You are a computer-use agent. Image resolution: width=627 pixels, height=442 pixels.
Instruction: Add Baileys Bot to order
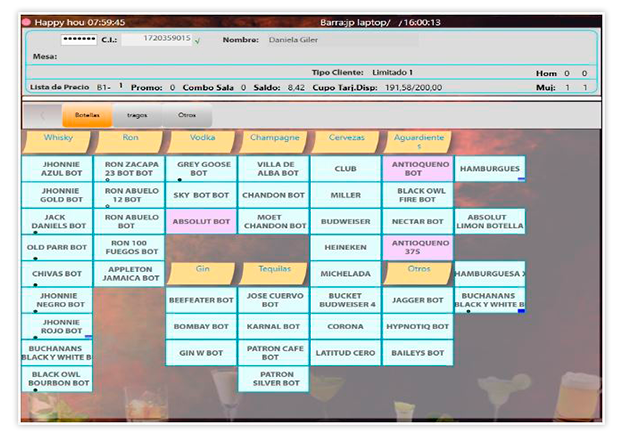tap(417, 352)
